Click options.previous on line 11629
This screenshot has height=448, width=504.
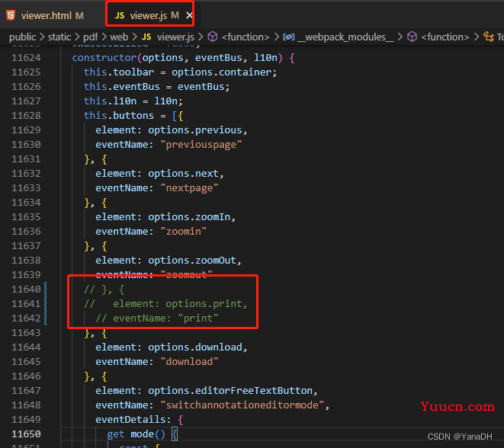tap(194, 130)
